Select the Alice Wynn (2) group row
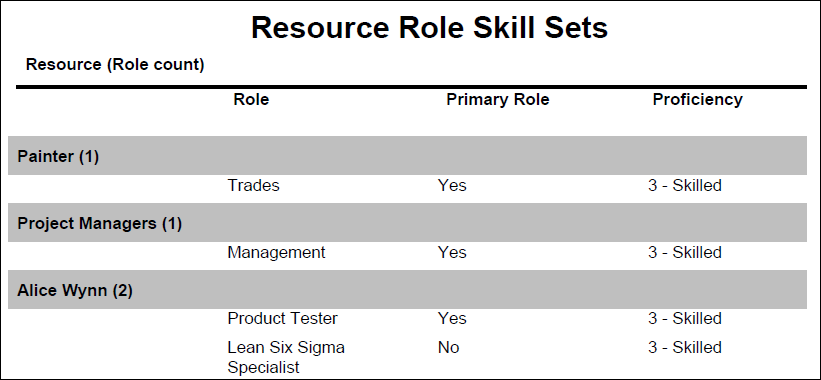This screenshot has width=821, height=380. point(407,289)
